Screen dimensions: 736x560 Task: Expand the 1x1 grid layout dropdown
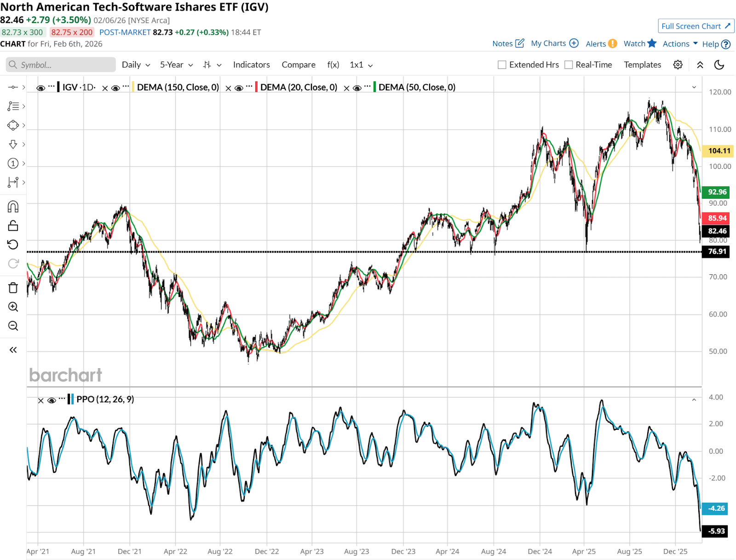[361, 65]
